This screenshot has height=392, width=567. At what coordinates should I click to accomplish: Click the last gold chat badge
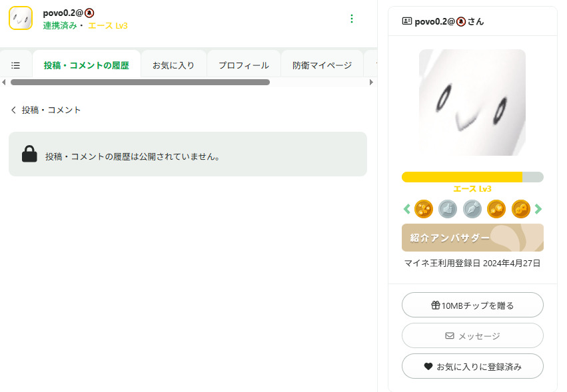pos(520,209)
